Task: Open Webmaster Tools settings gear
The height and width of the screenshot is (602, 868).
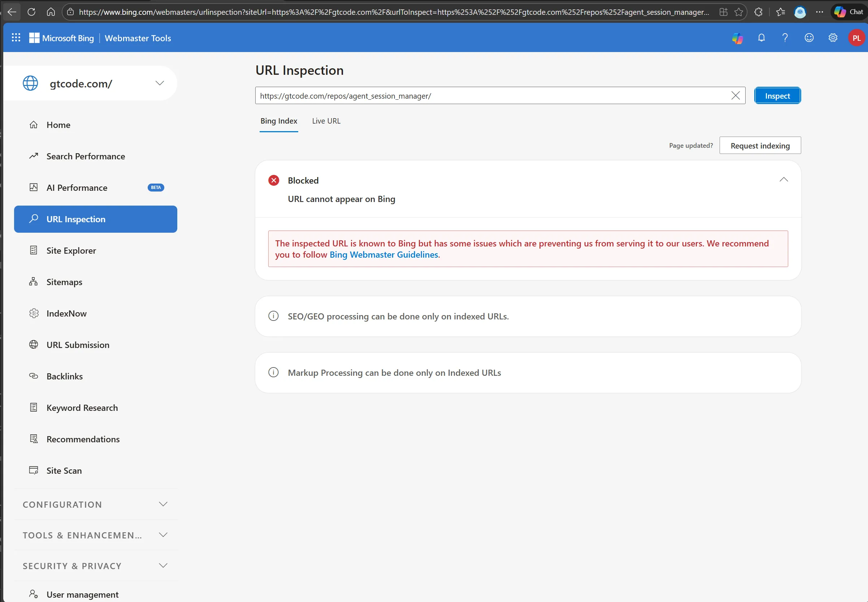Action: click(833, 38)
